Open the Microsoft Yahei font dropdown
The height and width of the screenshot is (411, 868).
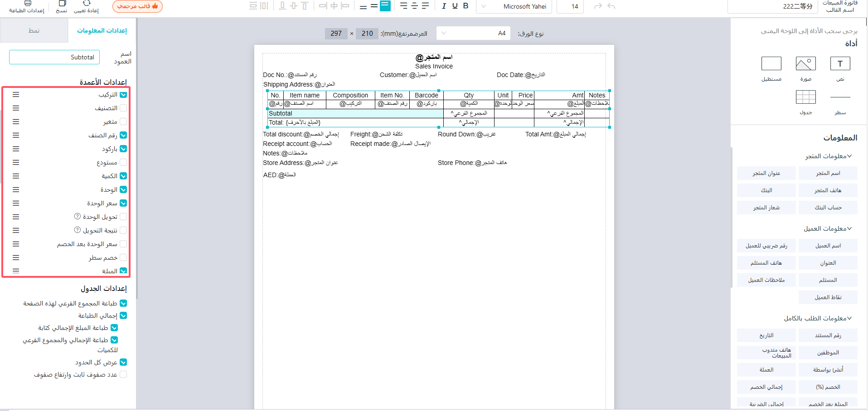pos(514,6)
